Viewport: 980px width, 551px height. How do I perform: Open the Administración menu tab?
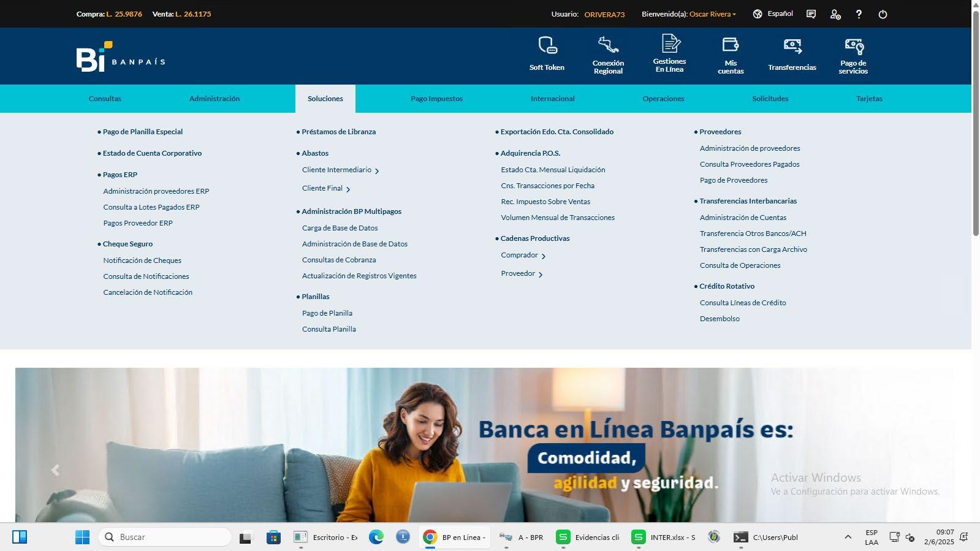pyautogui.click(x=215, y=99)
